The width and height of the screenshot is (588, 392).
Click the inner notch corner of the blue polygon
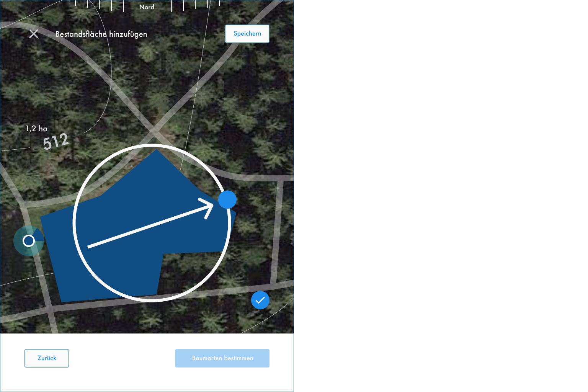point(164,254)
